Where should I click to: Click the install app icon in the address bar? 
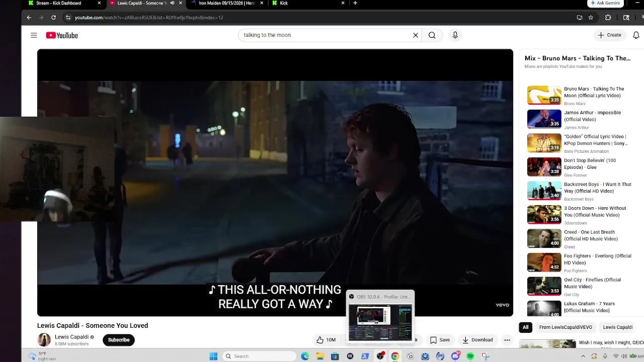tap(580, 17)
